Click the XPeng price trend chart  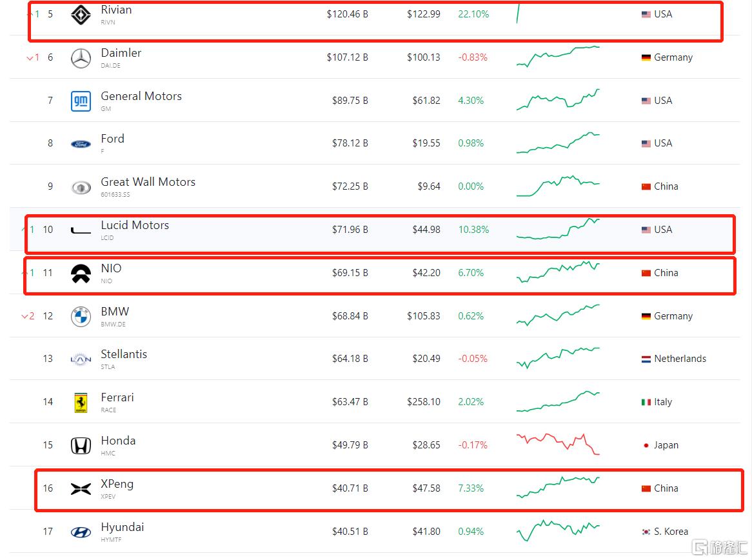pos(558,487)
